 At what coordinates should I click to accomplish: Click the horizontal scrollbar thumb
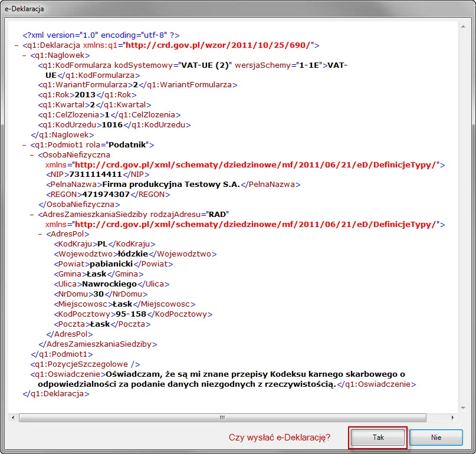coord(222,417)
